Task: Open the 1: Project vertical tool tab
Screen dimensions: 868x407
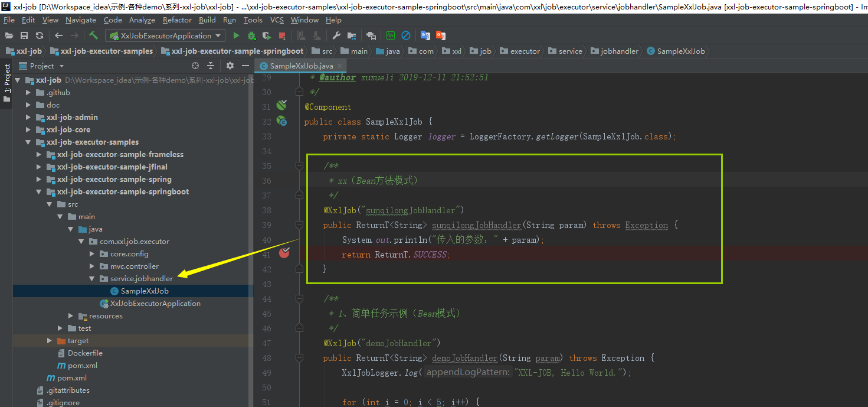Action: click(6, 83)
